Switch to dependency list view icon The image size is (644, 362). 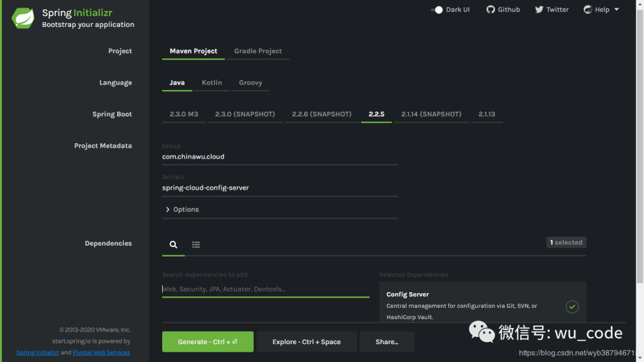pos(196,245)
